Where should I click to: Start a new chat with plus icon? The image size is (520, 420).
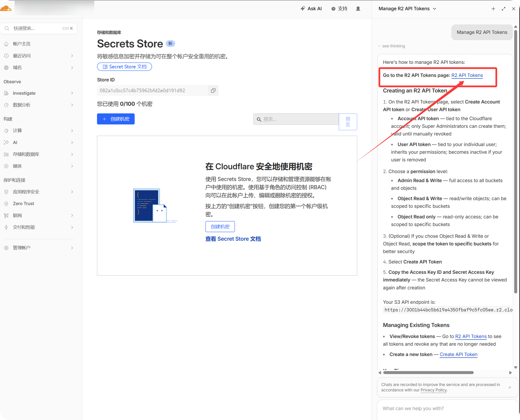pyautogui.click(x=493, y=9)
